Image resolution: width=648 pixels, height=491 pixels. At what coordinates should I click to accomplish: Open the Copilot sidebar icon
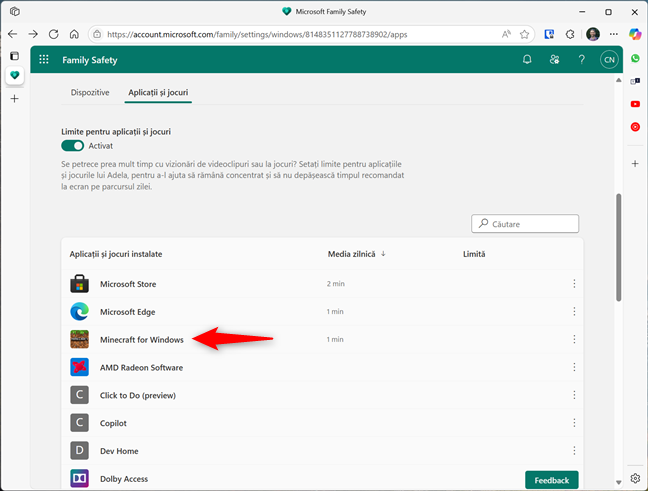coord(635,34)
